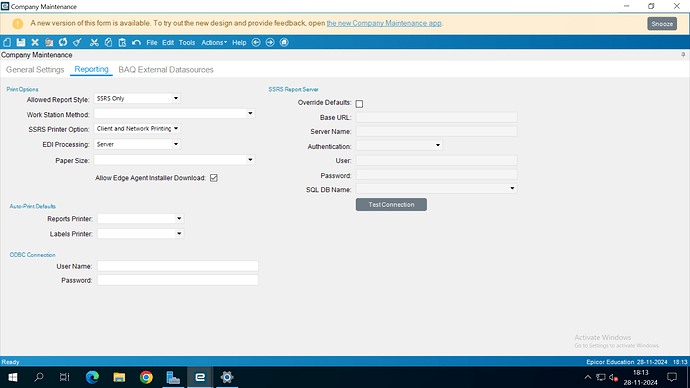
Task: Click the ODBC Password field
Action: pyautogui.click(x=178, y=280)
